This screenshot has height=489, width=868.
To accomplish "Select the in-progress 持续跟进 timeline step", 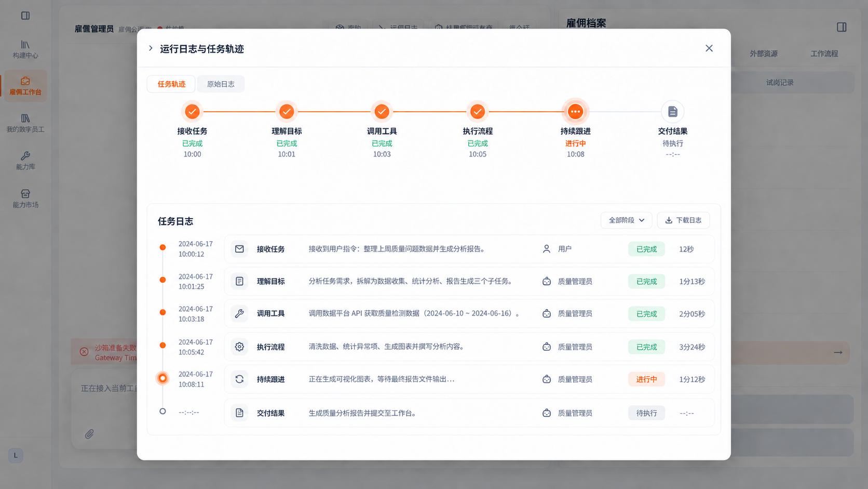I will 575,111.
